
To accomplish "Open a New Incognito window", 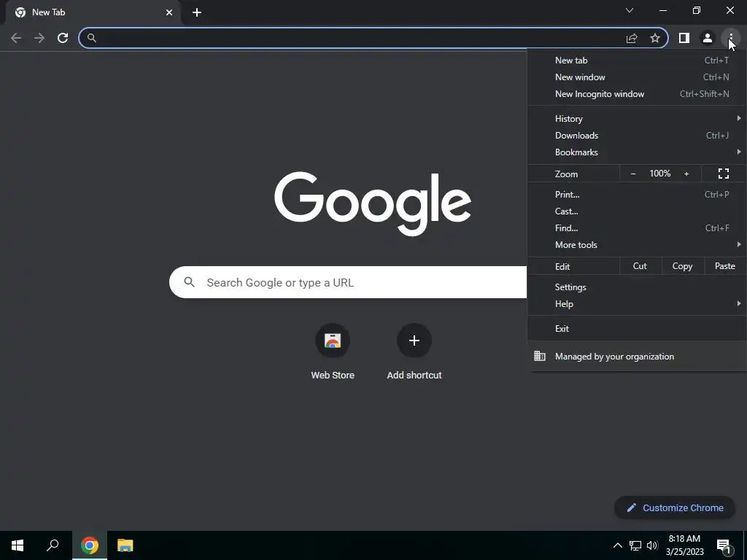I will [x=637, y=94].
